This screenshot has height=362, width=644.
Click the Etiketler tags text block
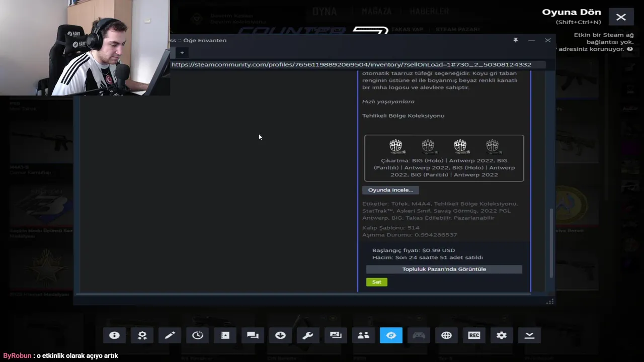[x=440, y=211]
